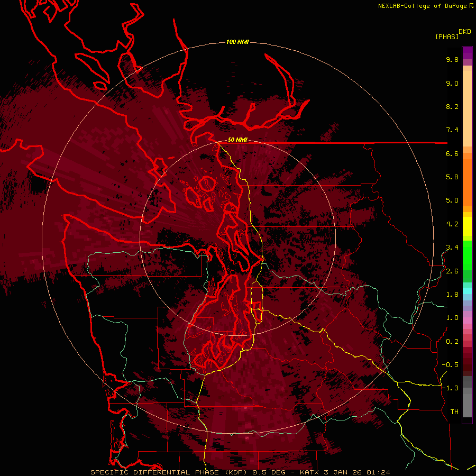Click the 6.6 scale value
476x476 pixels.
(452, 153)
